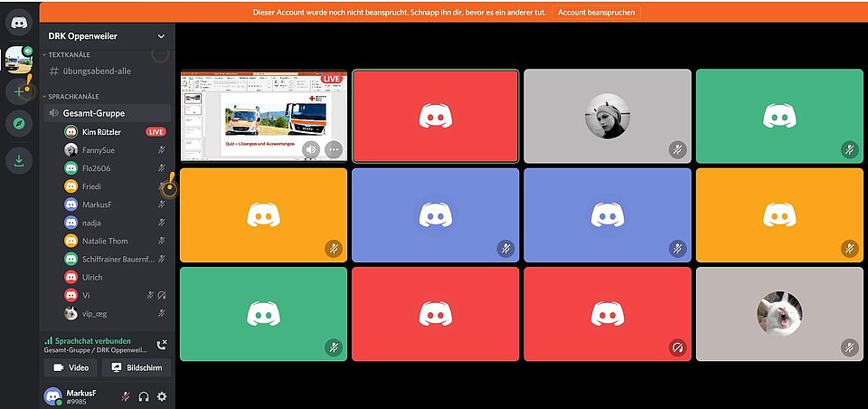The height and width of the screenshot is (409, 868).
Task: Select FannySue in voice member list
Action: tap(98, 150)
